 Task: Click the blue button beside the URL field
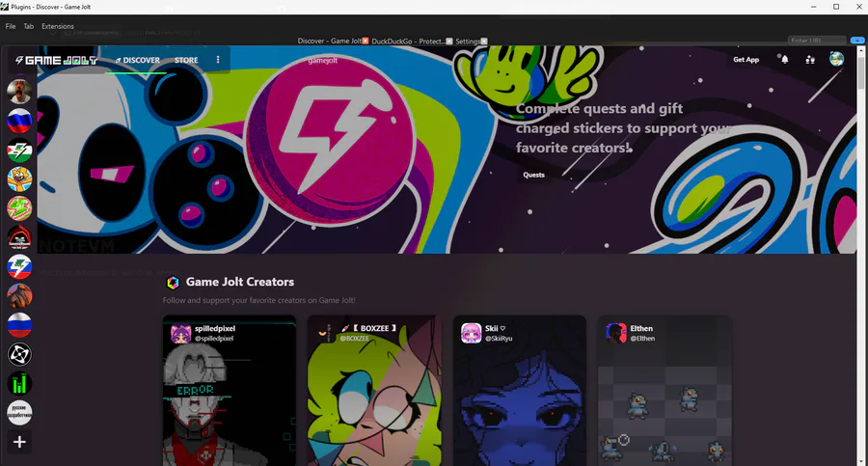pos(857,41)
